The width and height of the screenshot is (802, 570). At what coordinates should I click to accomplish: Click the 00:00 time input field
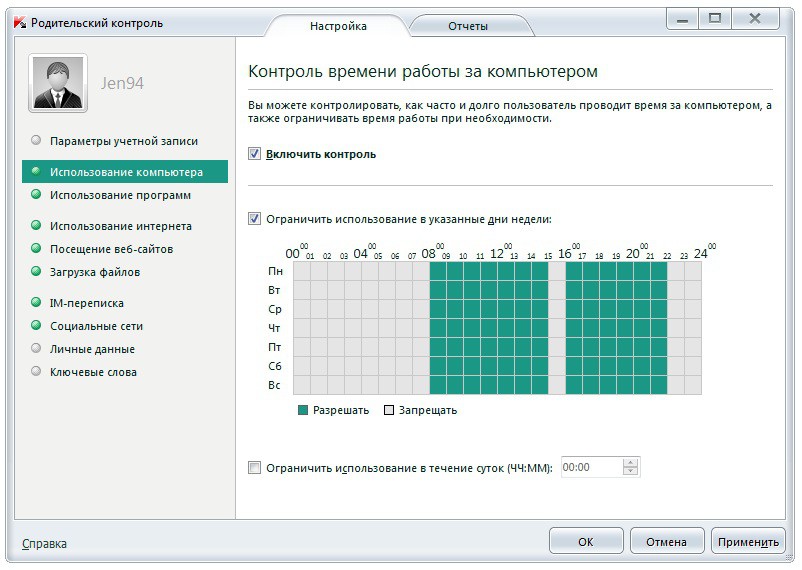pyautogui.click(x=590, y=467)
